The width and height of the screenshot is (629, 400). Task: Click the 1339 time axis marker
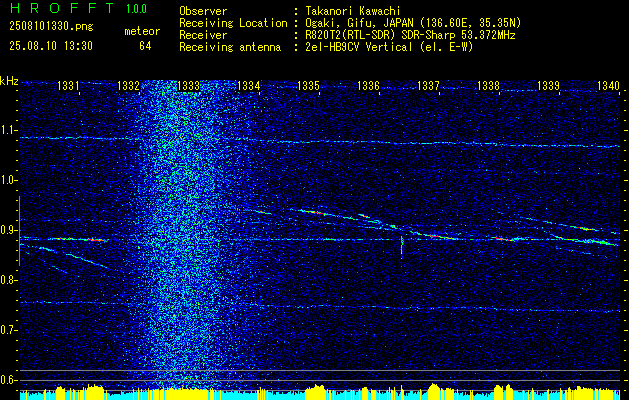coord(548,85)
